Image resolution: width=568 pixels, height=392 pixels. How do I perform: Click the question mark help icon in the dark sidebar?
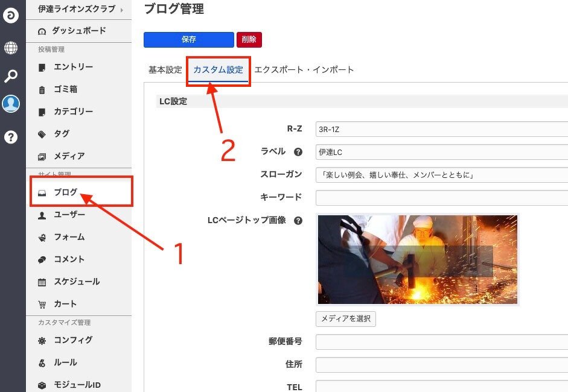click(11, 137)
